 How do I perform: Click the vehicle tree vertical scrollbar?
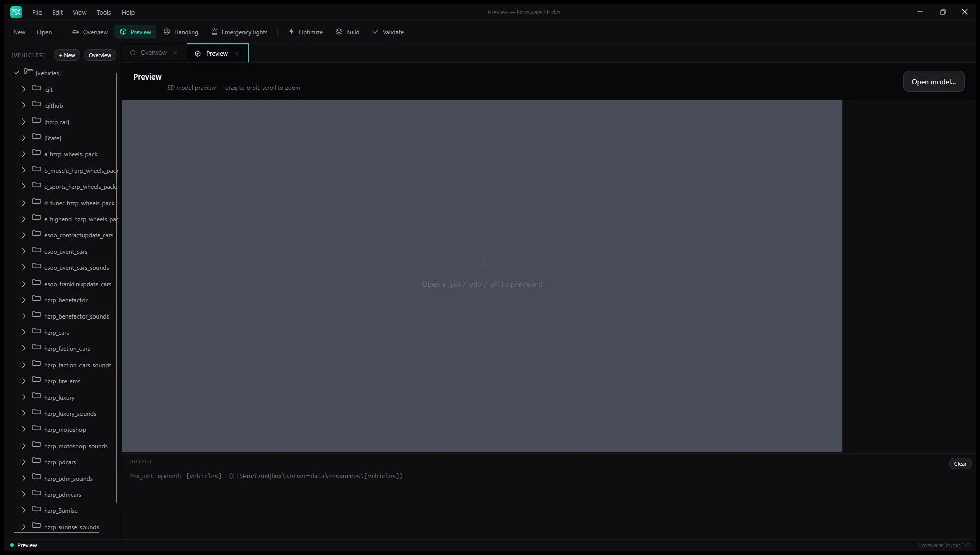pyautogui.click(x=117, y=288)
